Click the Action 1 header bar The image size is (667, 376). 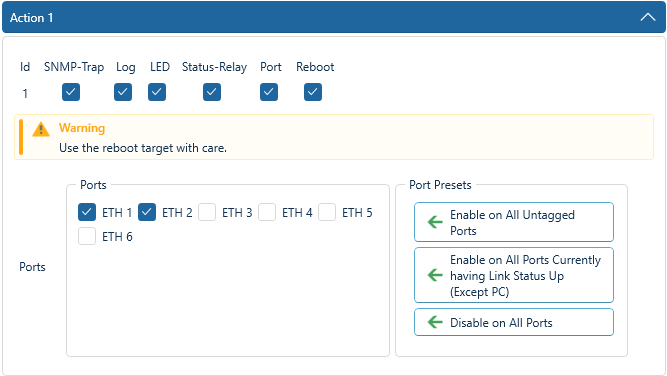point(334,17)
